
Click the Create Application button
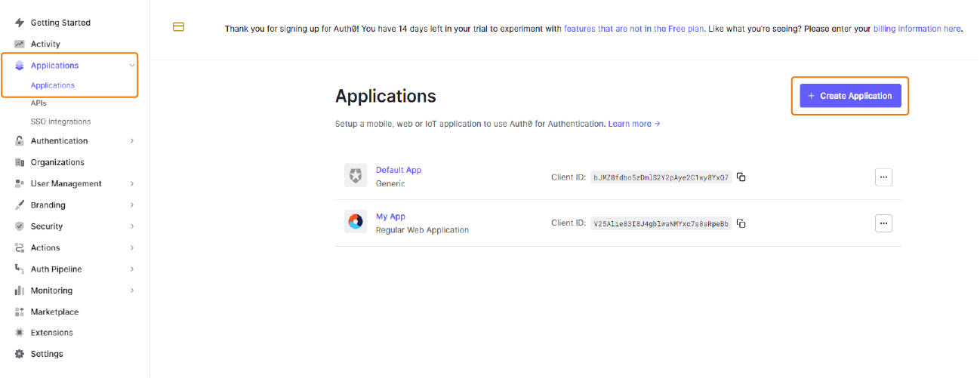pyautogui.click(x=850, y=96)
